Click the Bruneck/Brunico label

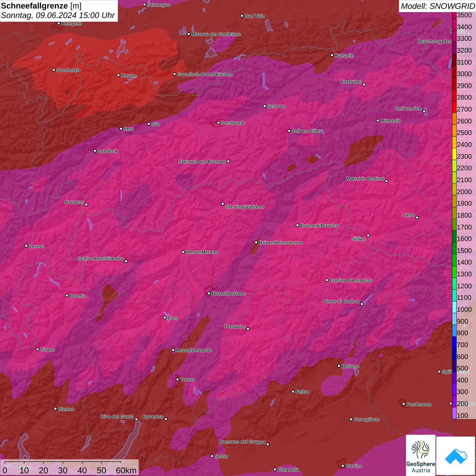tap(319, 225)
